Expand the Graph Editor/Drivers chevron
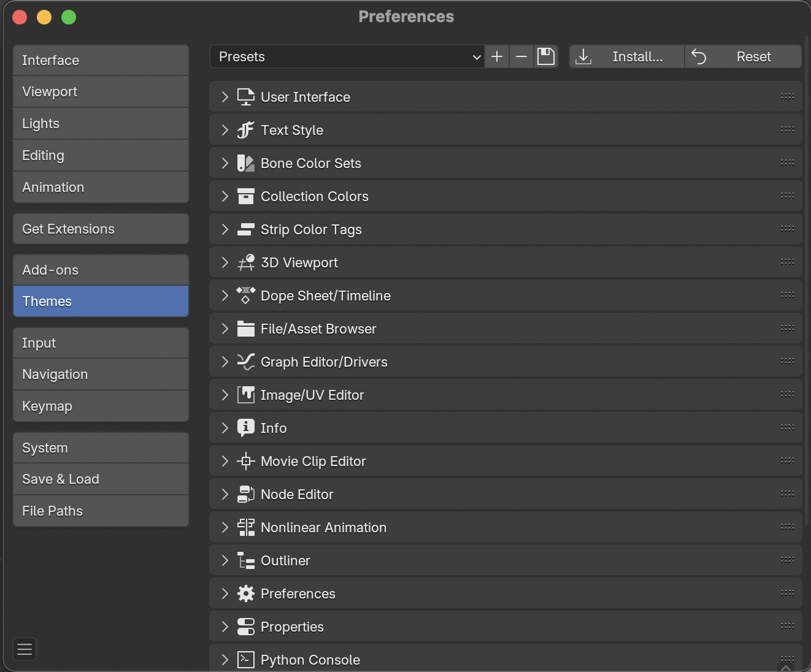 pos(225,362)
